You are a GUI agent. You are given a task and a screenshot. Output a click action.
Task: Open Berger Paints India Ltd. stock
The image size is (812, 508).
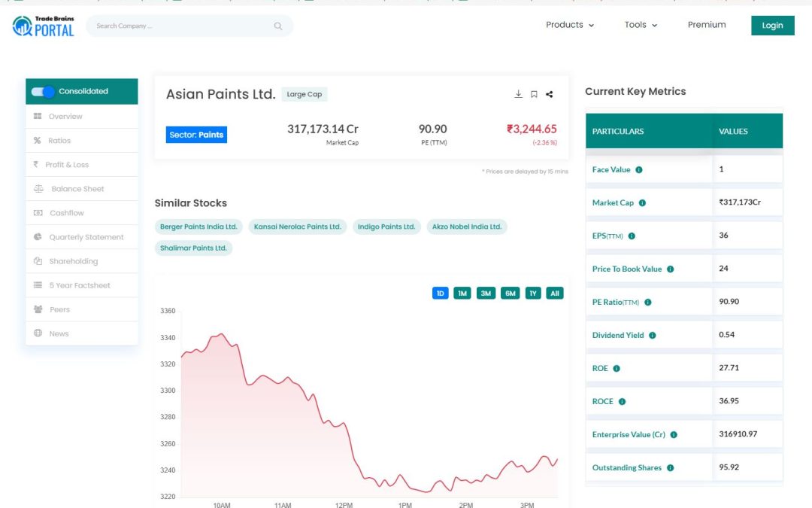198,227
